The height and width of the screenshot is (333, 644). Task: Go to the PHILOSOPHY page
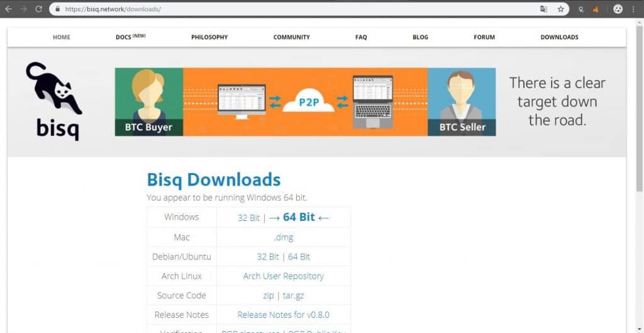(209, 37)
